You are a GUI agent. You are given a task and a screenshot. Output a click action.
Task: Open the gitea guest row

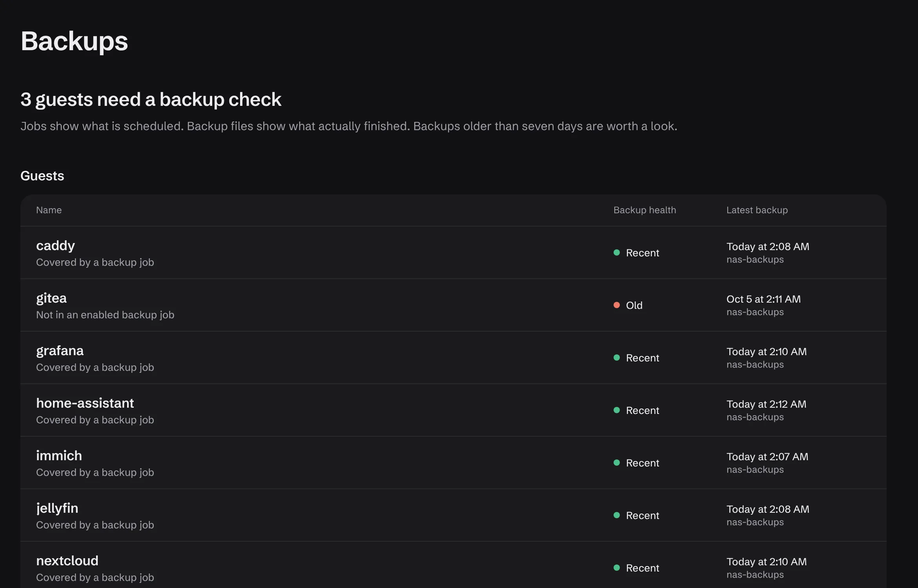(x=454, y=305)
